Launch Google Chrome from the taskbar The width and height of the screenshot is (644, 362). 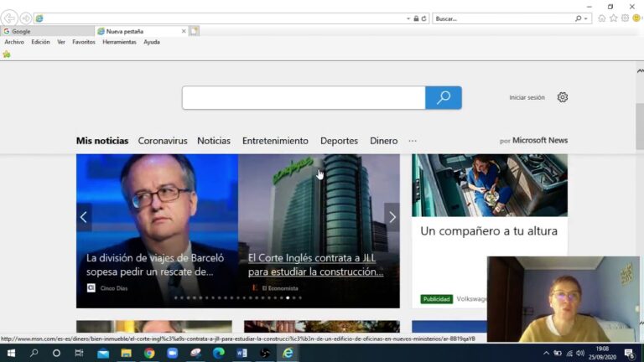pos(149,353)
